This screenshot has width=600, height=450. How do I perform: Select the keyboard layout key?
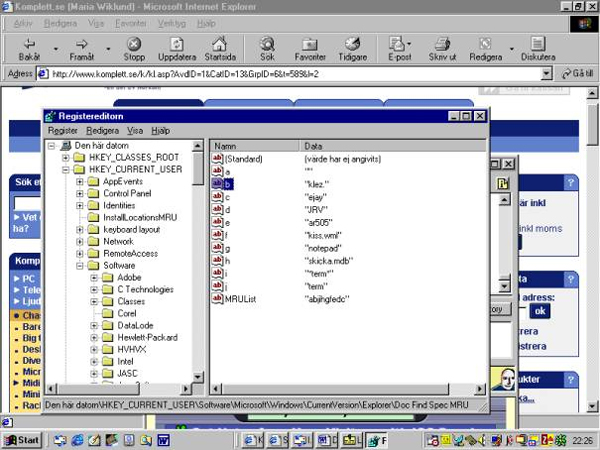[x=132, y=230]
